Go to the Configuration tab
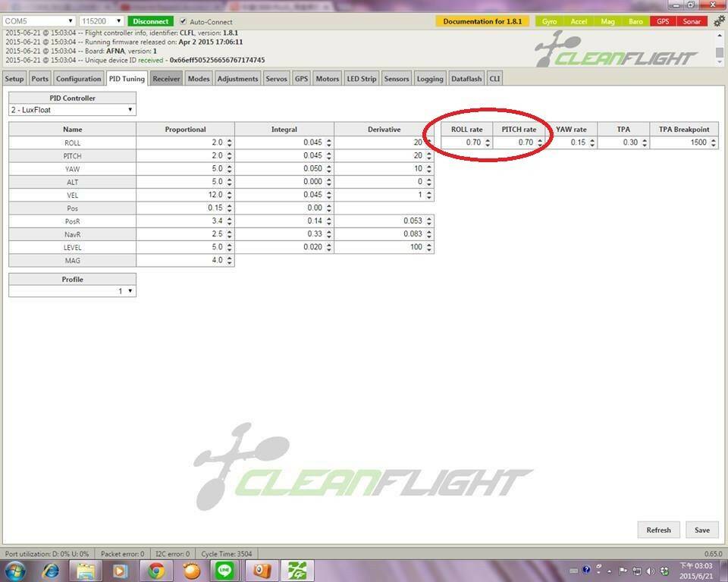Image resolution: width=728 pixels, height=582 pixels. click(x=78, y=79)
